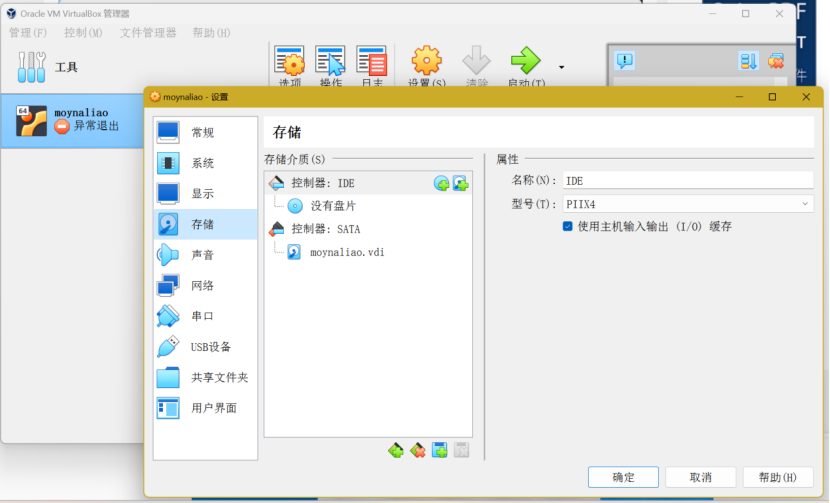Open dropdown arrow next to 启动 button
Screen dimensions: 830x503
click(561, 67)
